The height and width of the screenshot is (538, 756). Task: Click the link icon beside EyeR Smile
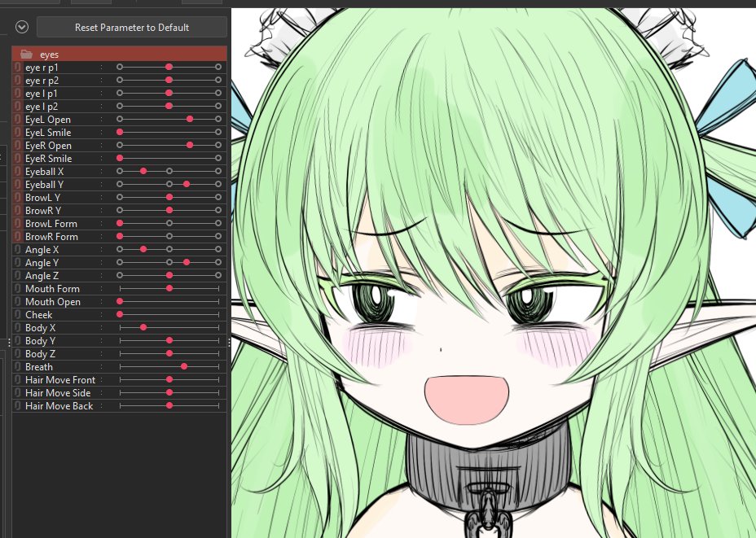pyautogui.click(x=18, y=159)
